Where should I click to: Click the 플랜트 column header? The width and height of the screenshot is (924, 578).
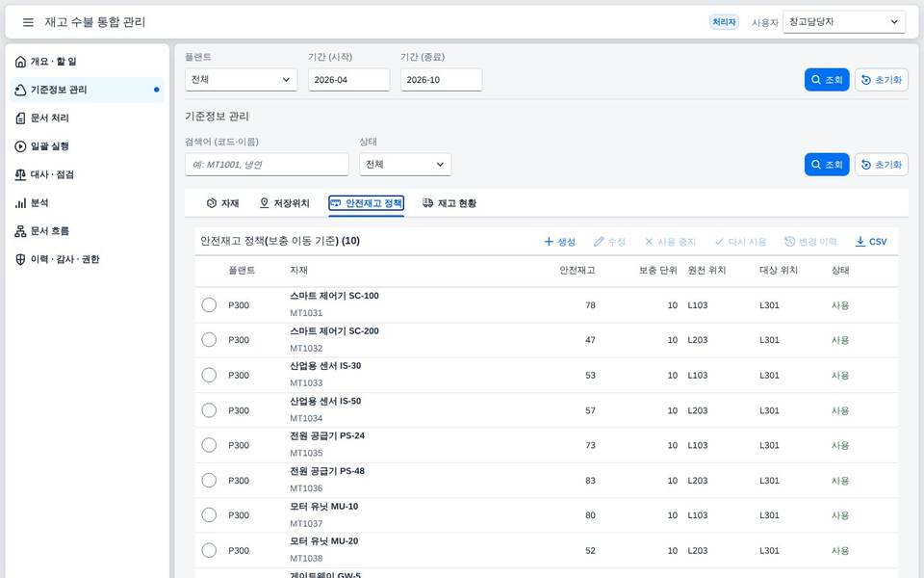242,271
